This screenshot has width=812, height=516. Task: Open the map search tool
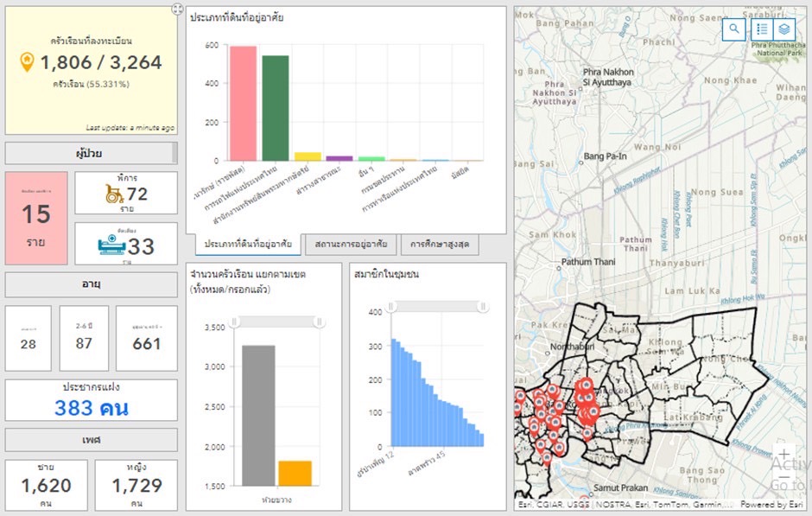click(733, 29)
